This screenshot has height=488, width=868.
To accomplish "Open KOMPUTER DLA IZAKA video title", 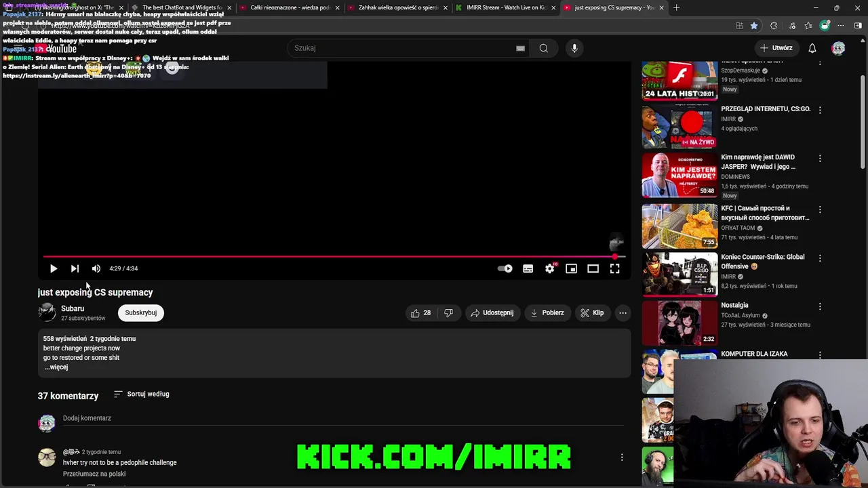I will [x=753, y=354].
